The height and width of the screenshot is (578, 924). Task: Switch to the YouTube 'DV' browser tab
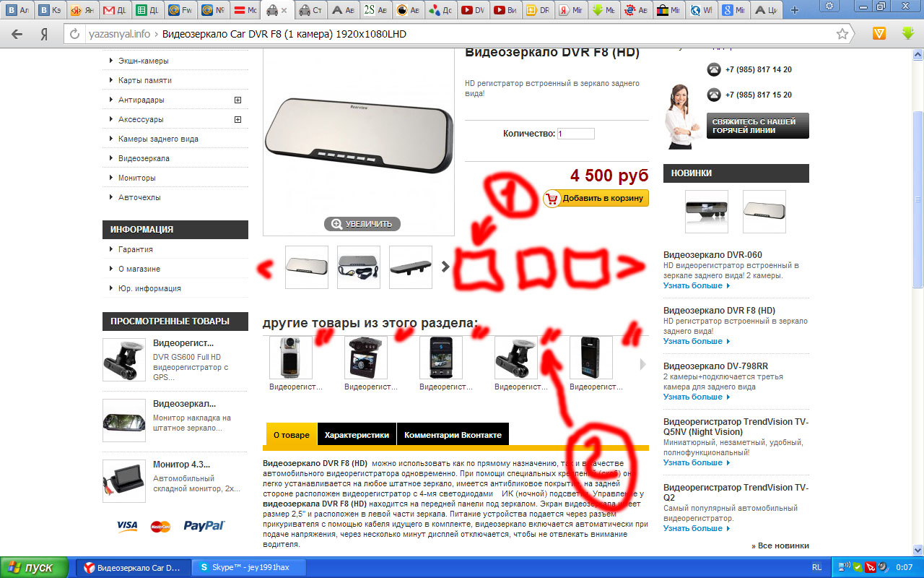472,11
